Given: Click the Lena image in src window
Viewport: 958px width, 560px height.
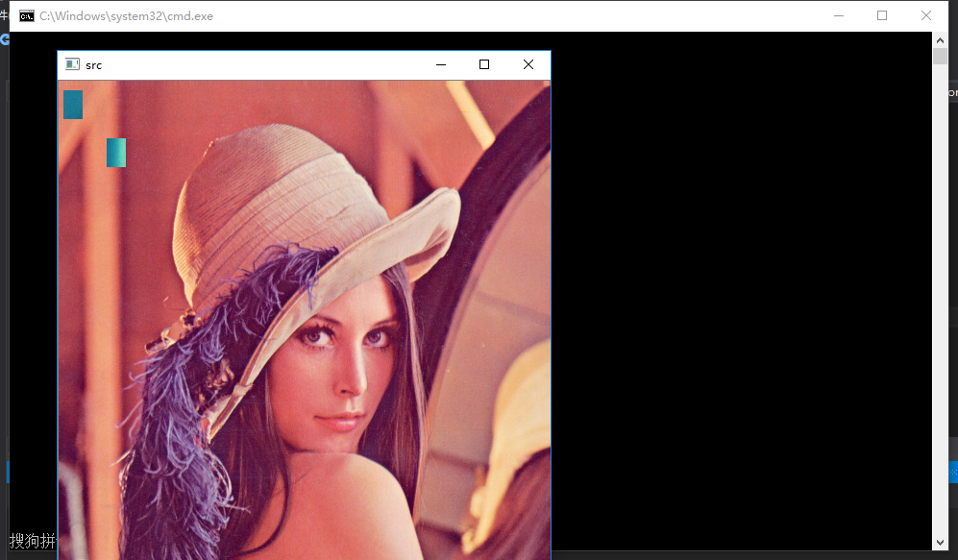Looking at the screenshot, I should coord(305,320).
